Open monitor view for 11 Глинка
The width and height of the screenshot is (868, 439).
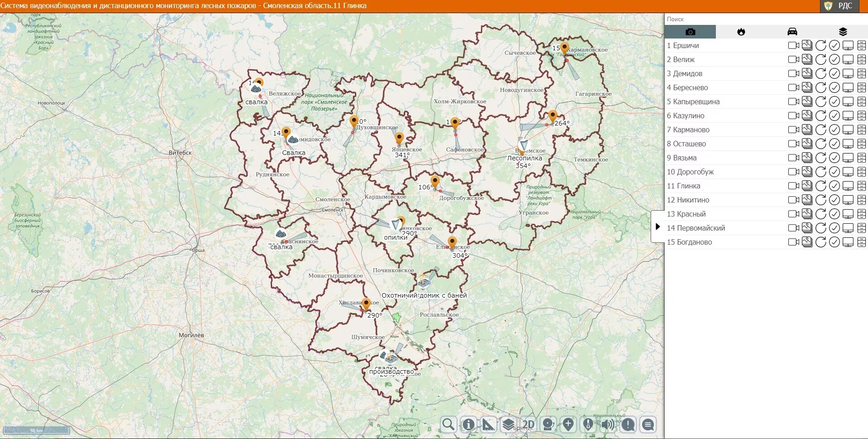point(848,186)
